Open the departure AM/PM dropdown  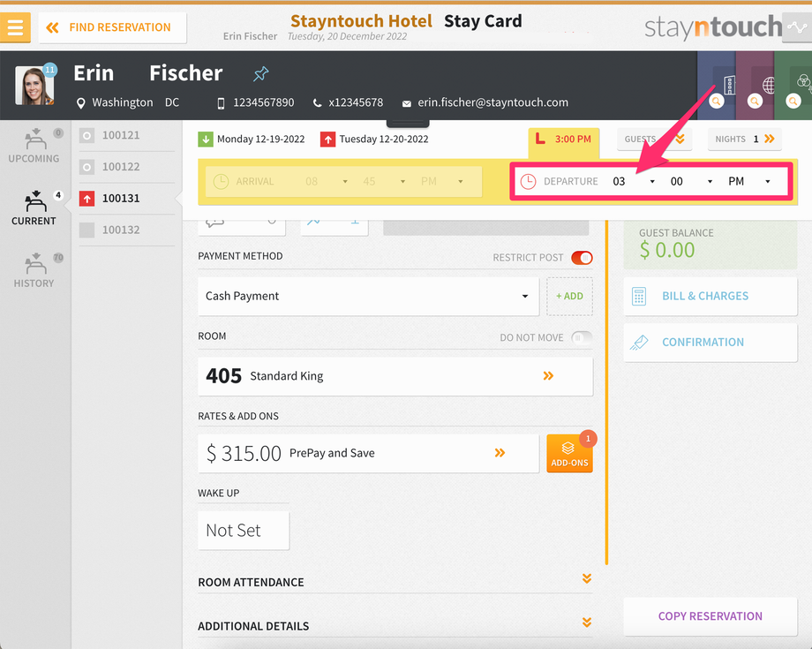click(x=749, y=182)
